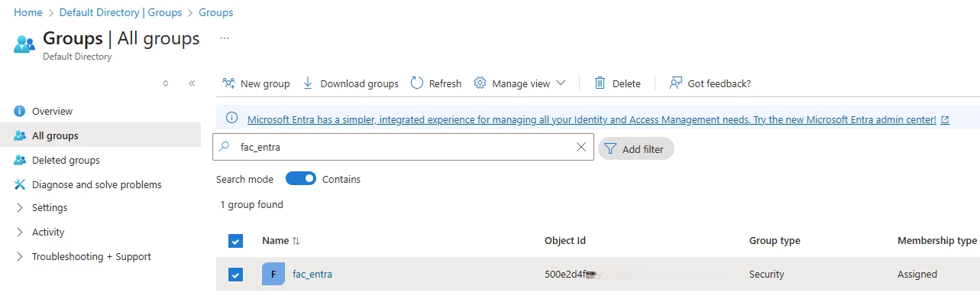The width and height of the screenshot is (980, 296).
Task: Click the up-down sort arrows in the sidebar
Action: [166, 83]
